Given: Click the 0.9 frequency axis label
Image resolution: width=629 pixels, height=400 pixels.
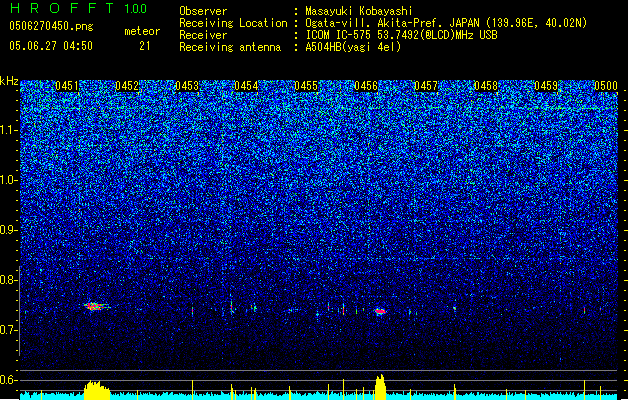Looking at the screenshot, I should pyautogui.click(x=9, y=230).
